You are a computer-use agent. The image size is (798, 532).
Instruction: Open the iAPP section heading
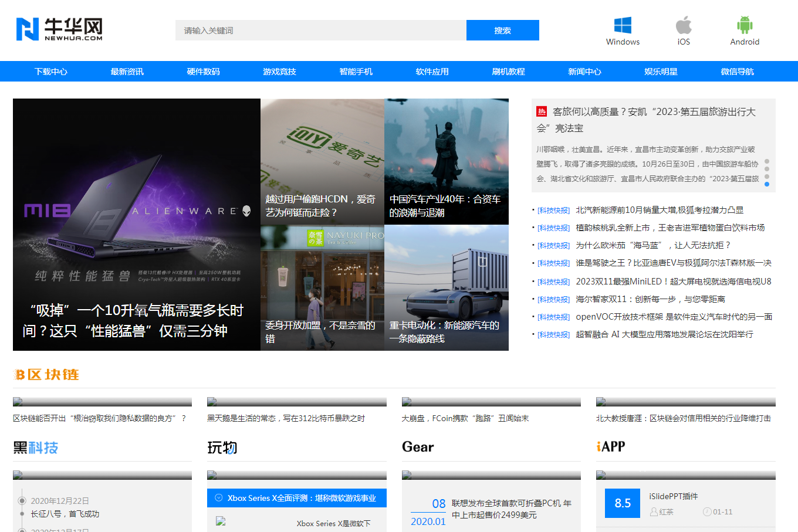(611, 447)
